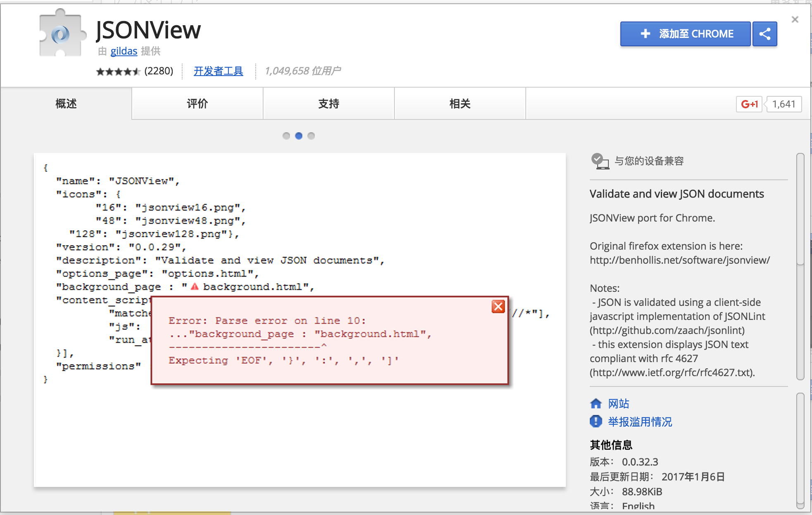Switch to the 支持 support tab
Screen dimensions: 812x515
point(328,104)
